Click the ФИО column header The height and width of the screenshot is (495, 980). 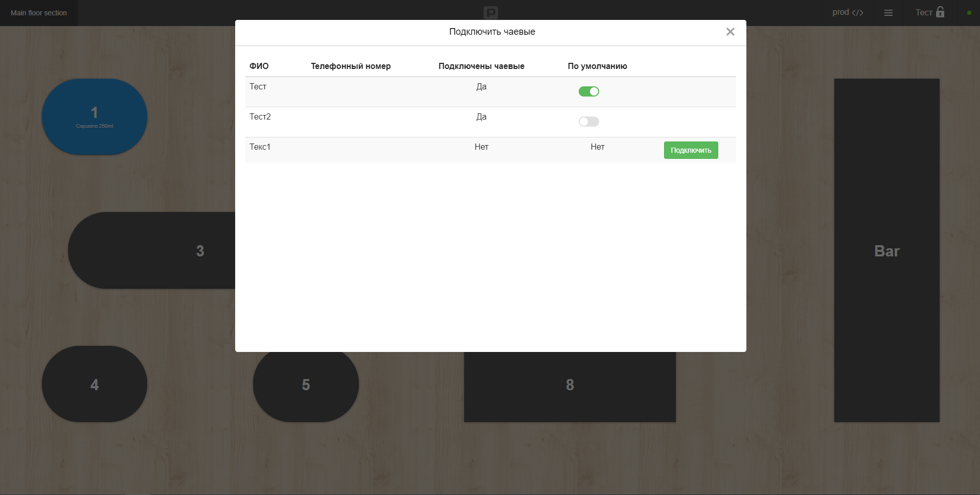[259, 66]
